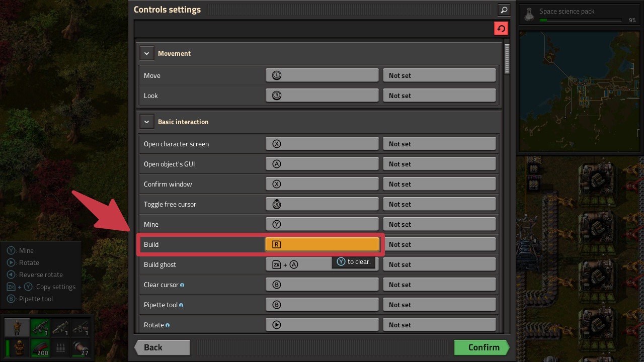Change the Open character screen binding
The height and width of the screenshot is (362, 644).
(x=322, y=144)
